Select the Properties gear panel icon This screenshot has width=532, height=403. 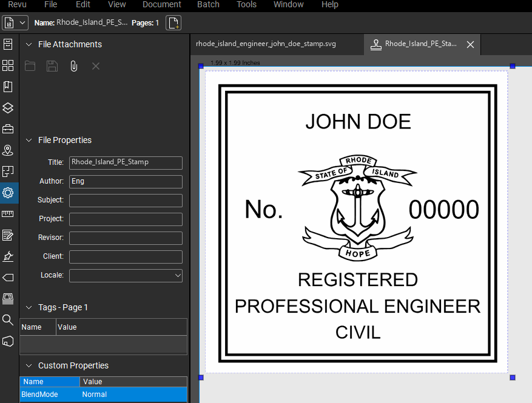8,193
